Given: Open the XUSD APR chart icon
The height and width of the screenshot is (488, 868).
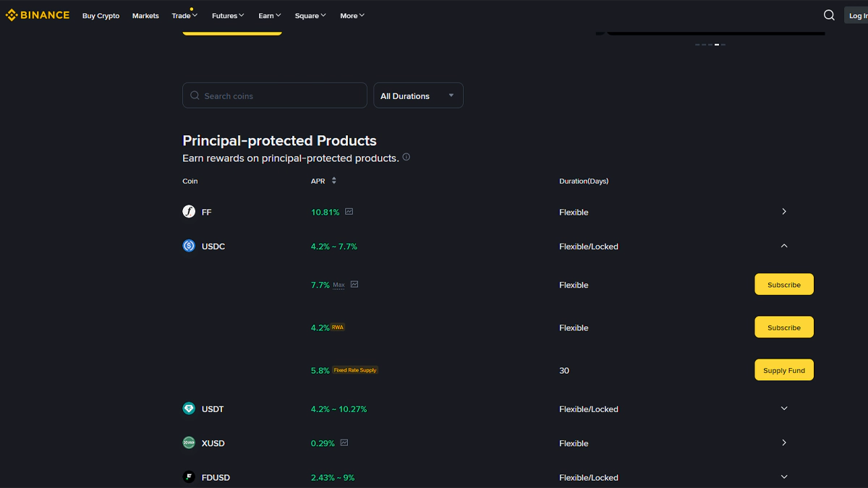Looking at the screenshot, I should click(344, 443).
